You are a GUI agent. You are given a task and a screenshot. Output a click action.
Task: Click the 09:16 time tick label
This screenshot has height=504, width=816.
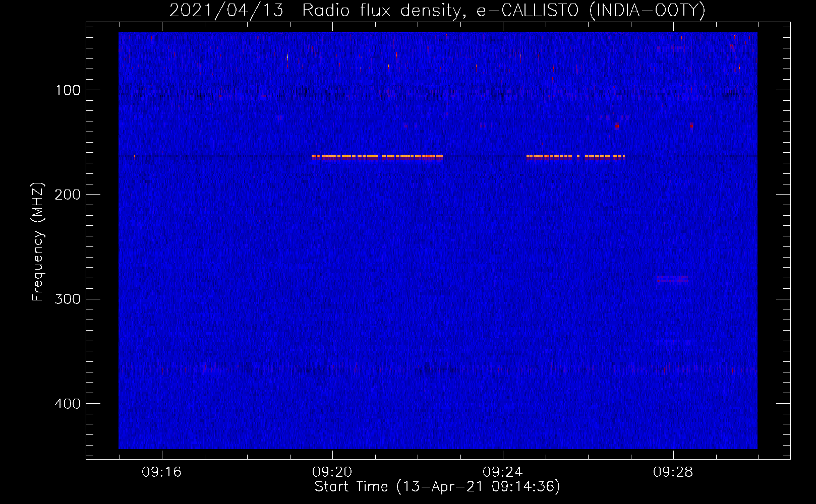click(x=161, y=472)
